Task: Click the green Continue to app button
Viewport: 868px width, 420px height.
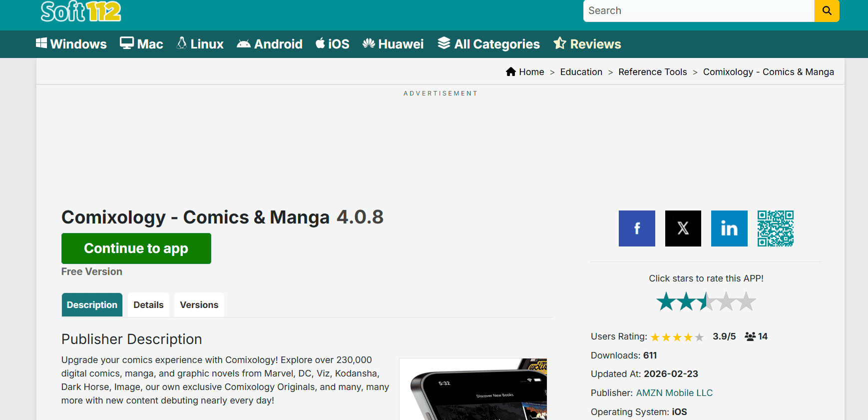Action: tap(136, 248)
